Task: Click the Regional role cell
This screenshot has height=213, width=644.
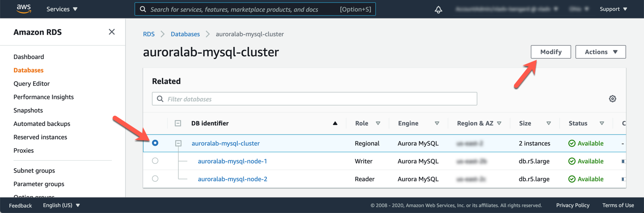Action: [x=367, y=143]
